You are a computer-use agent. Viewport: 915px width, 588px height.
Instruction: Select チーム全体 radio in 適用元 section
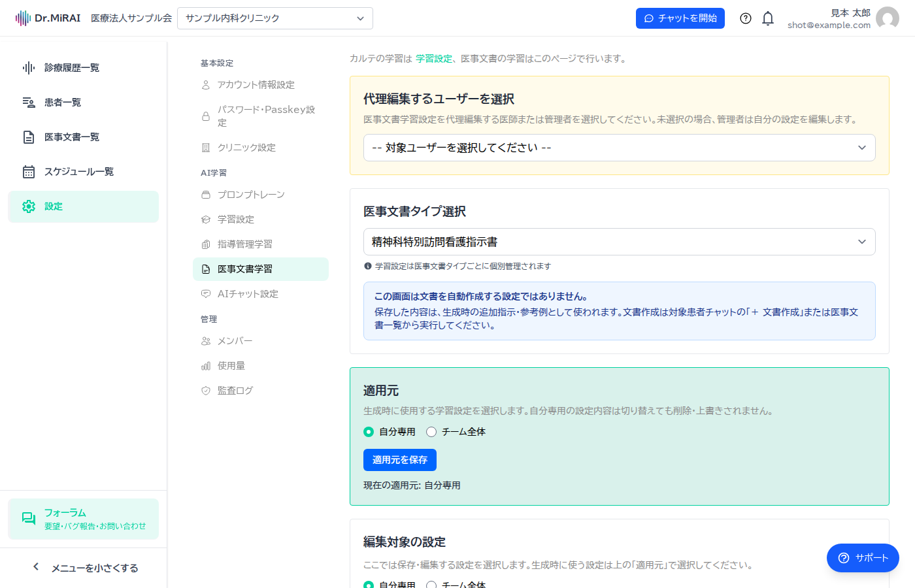click(431, 432)
